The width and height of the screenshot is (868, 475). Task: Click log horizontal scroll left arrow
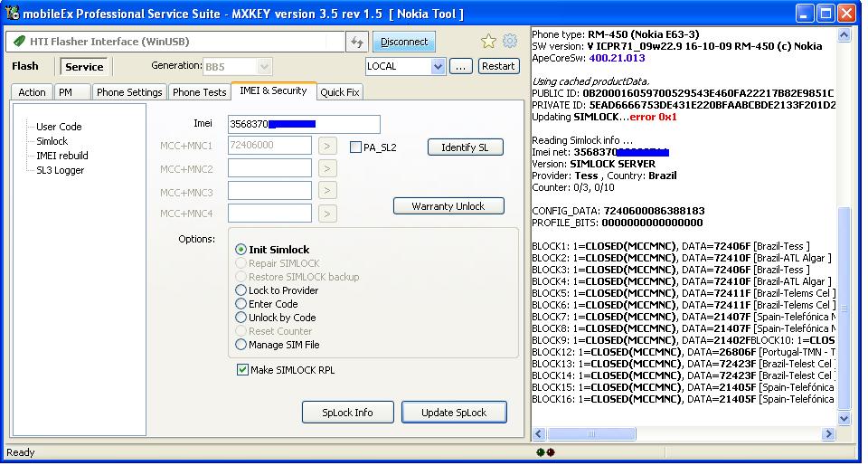pyautogui.click(x=539, y=434)
